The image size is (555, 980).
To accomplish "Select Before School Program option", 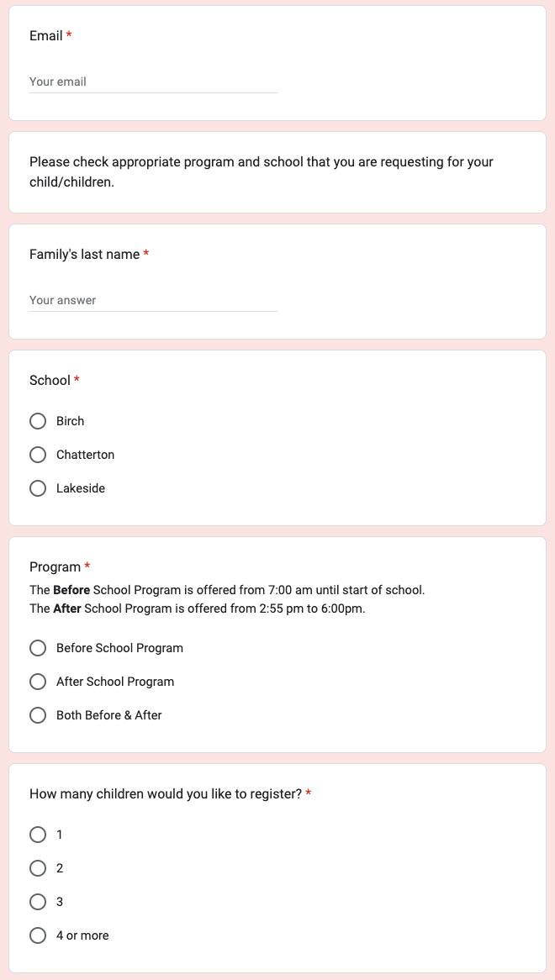I will 38,648.
